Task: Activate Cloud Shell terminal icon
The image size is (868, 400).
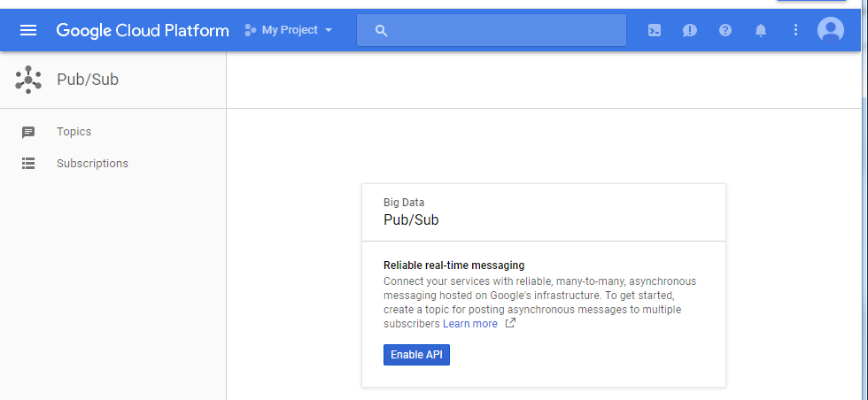Action: click(x=655, y=30)
